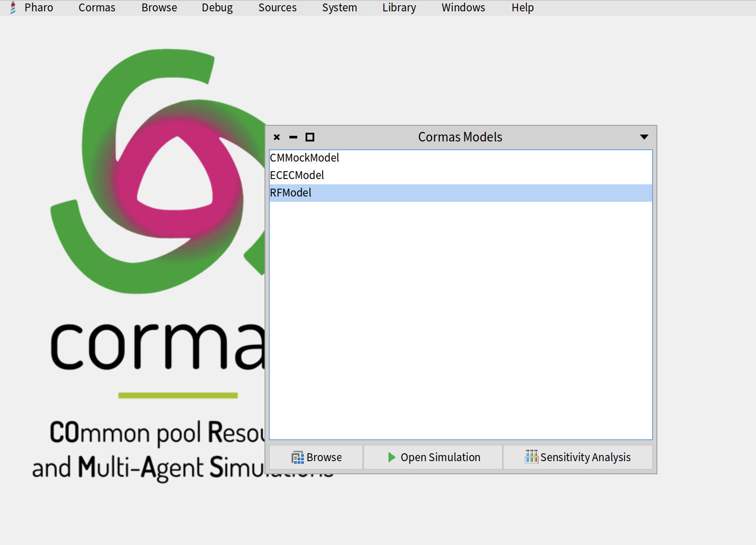The image size is (756, 545).
Task: Open the Help menu
Action: [522, 8]
